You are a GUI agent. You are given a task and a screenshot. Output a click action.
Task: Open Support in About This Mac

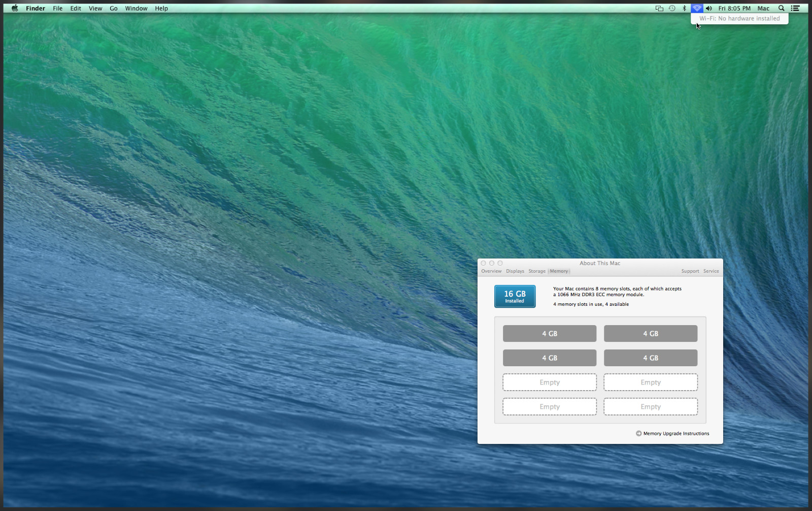(690, 271)
